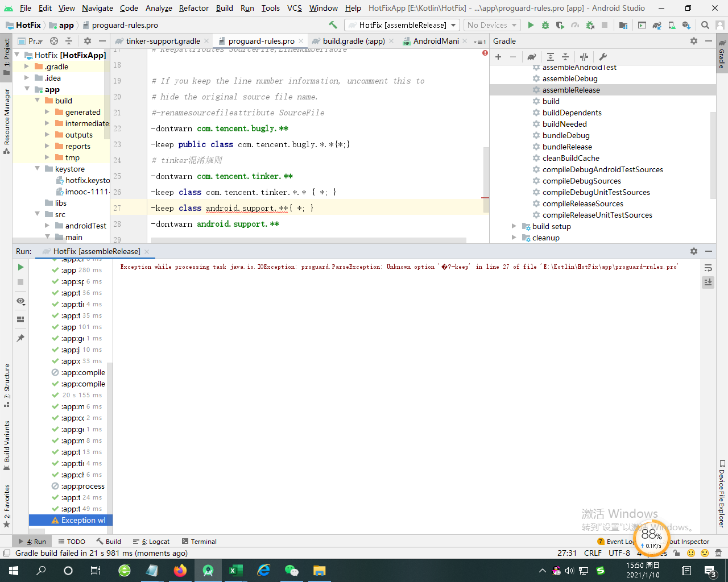Sync project with Gradle files icon
Screen dimensions: 728x582
click(x=657, y=25)
